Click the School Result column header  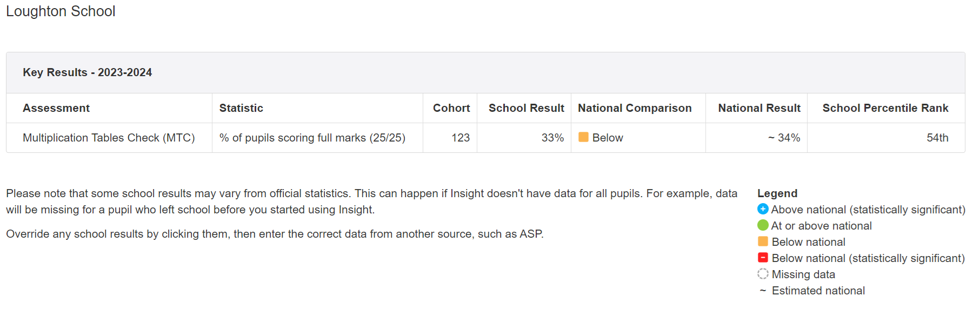click(526, 108)
